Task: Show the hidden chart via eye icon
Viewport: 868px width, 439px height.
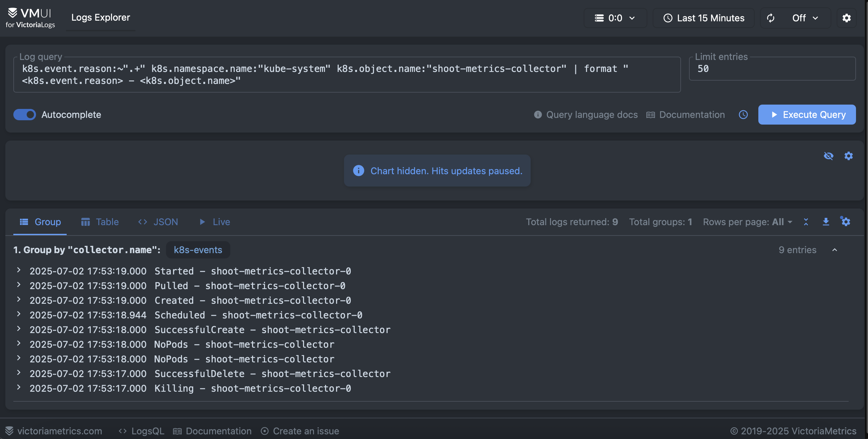Action: pos(828,156)
